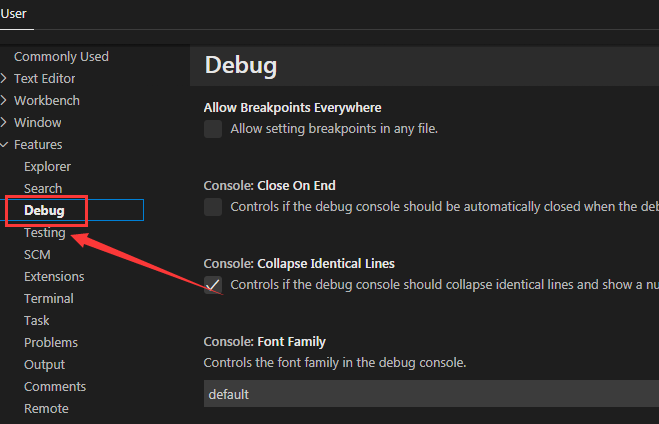
Task: Open SCM settings category
Action: 37,254
